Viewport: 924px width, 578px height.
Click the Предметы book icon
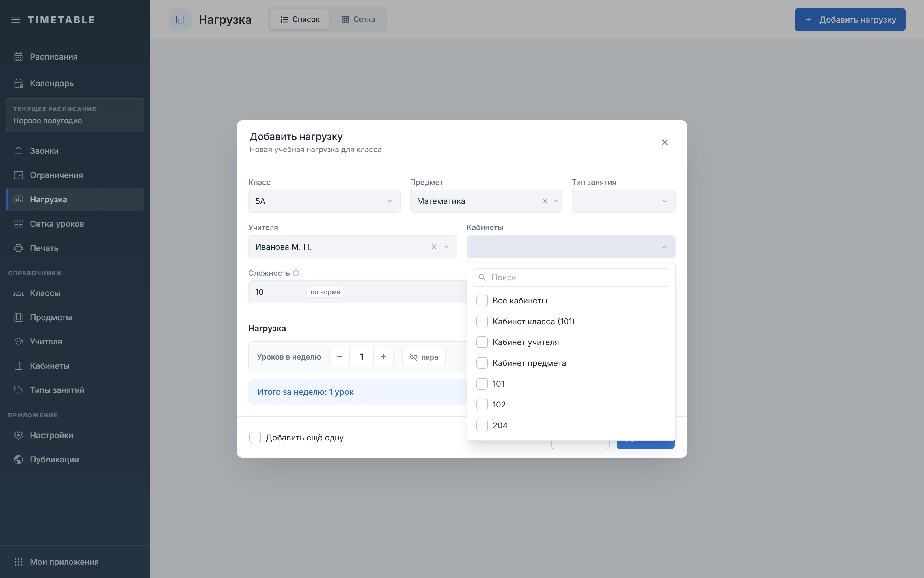point(18,317)
